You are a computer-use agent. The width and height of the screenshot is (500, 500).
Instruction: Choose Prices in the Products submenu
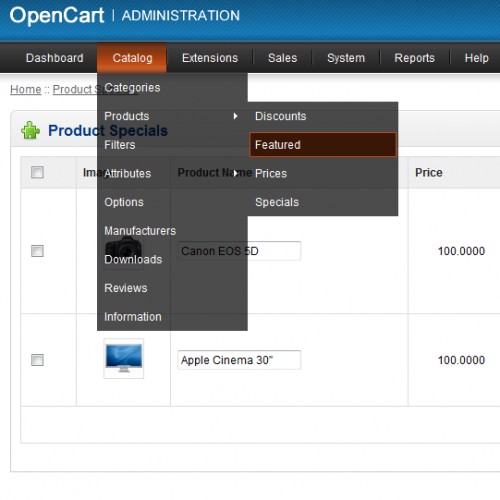point(323,173)
